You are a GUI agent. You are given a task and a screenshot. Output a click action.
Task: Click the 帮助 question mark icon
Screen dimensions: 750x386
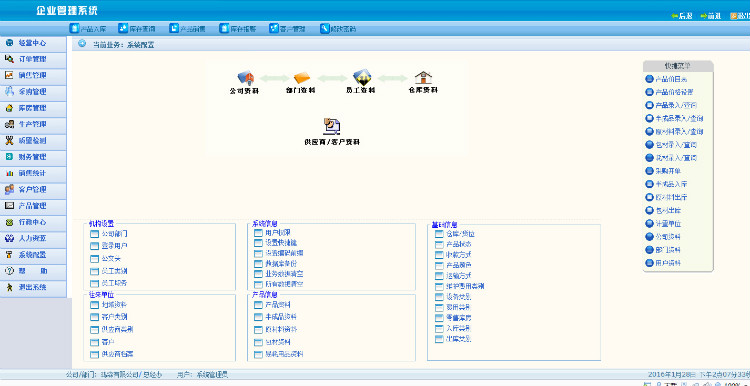pyautogui.click(x=9, y=271)
